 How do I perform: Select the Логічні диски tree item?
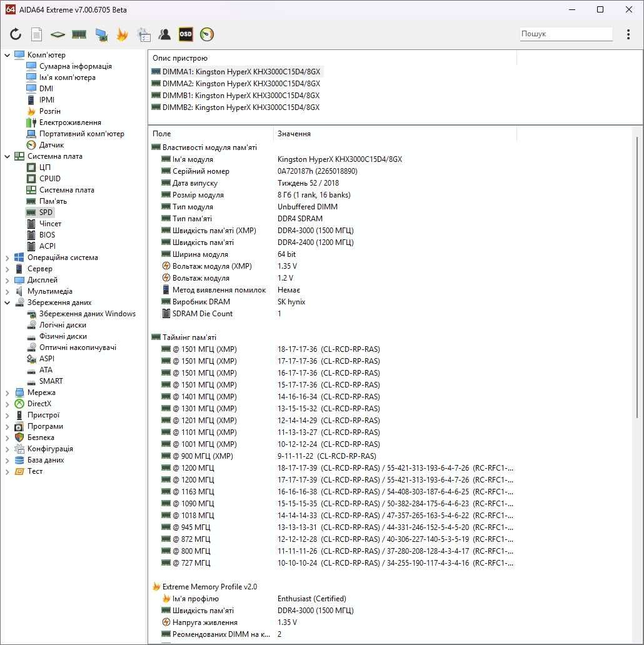pyautogui.click(x=63, y=325)
